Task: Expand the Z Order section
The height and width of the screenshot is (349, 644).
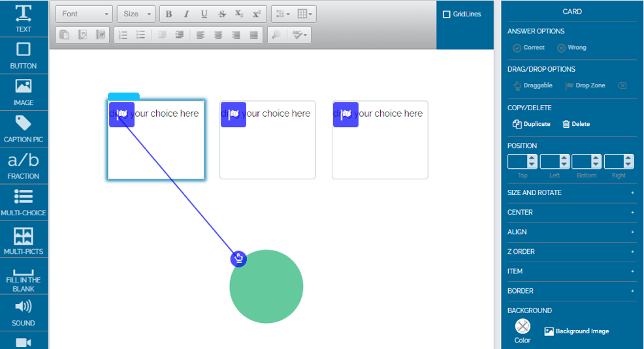Action: 572,252
